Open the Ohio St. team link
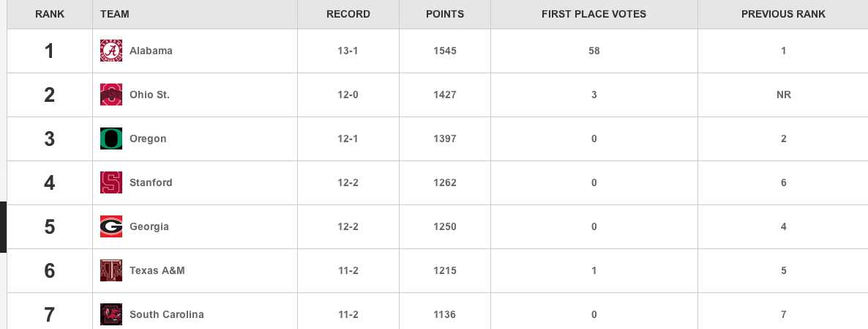This screenshot has width=868, height=329. click(x=149, y=95)
